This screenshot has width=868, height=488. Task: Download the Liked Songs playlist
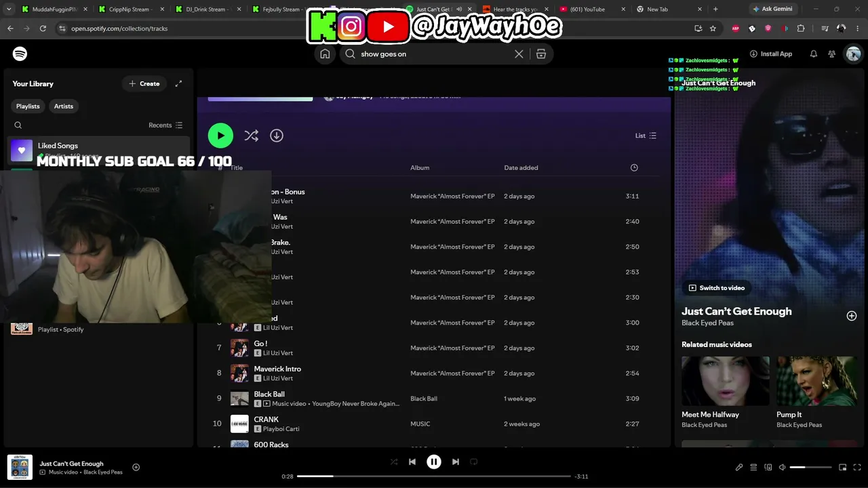277,136
